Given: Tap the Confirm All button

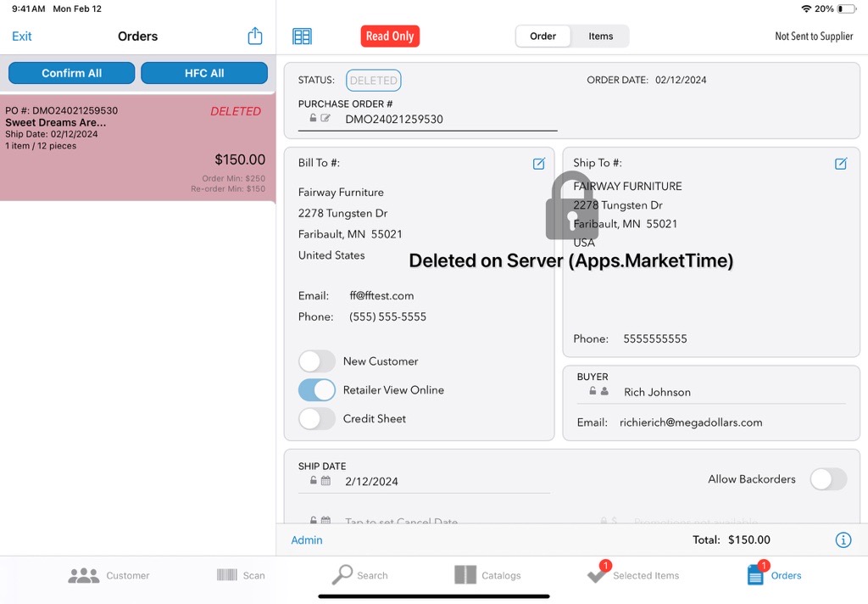Looking at the screenshot, I should click(x=71, y=73).
